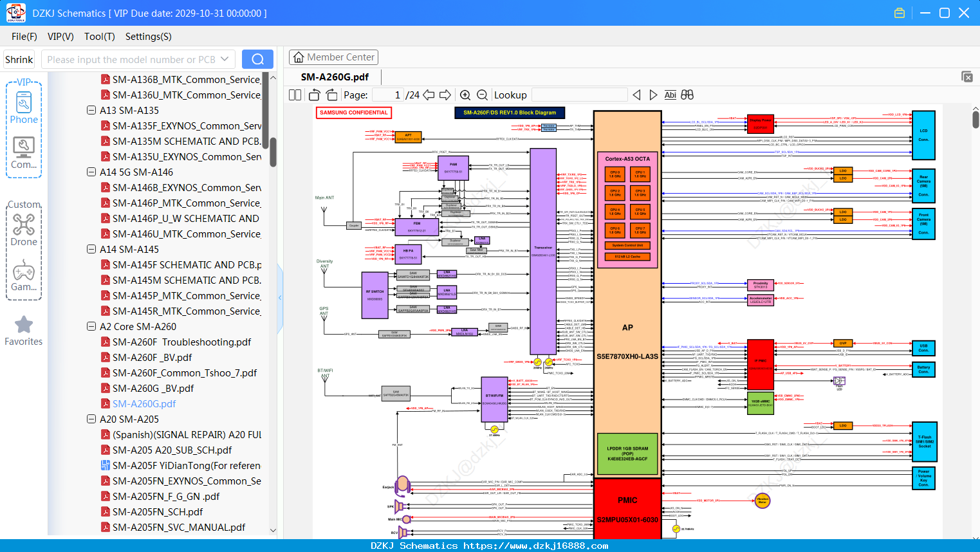980x552 pixels.
Task: Collapse the A2 Core SM-A260 folder
Action: tap(91, 326)
